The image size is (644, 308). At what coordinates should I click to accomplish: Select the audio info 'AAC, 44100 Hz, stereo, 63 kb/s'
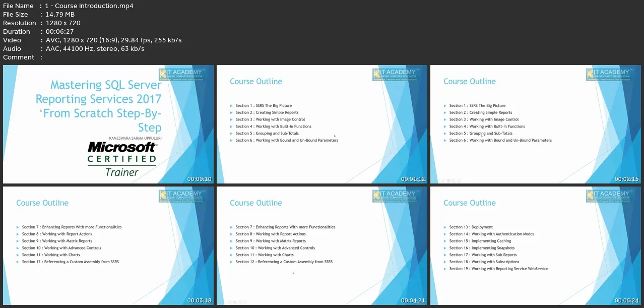click(x=95, y=48)
